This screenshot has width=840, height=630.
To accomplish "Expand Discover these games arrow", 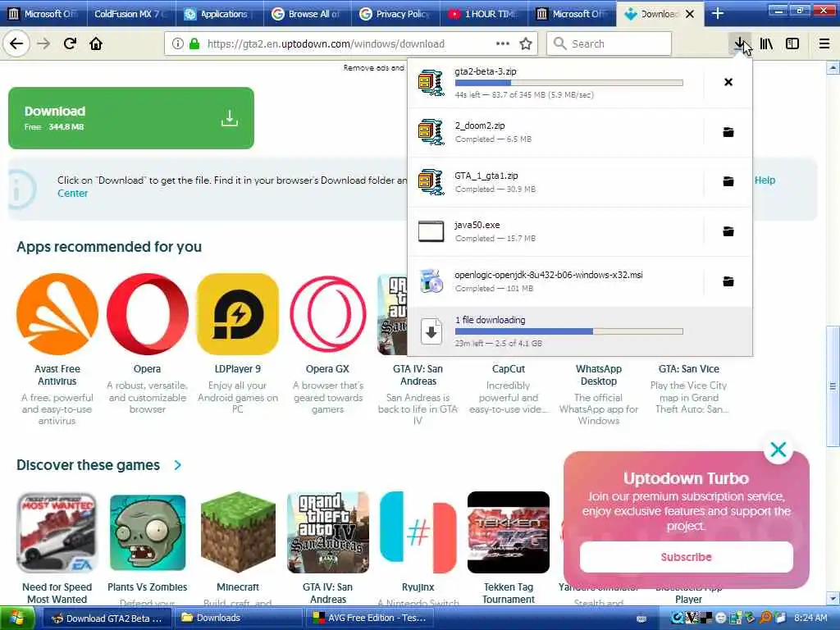I will click(178, 465).
